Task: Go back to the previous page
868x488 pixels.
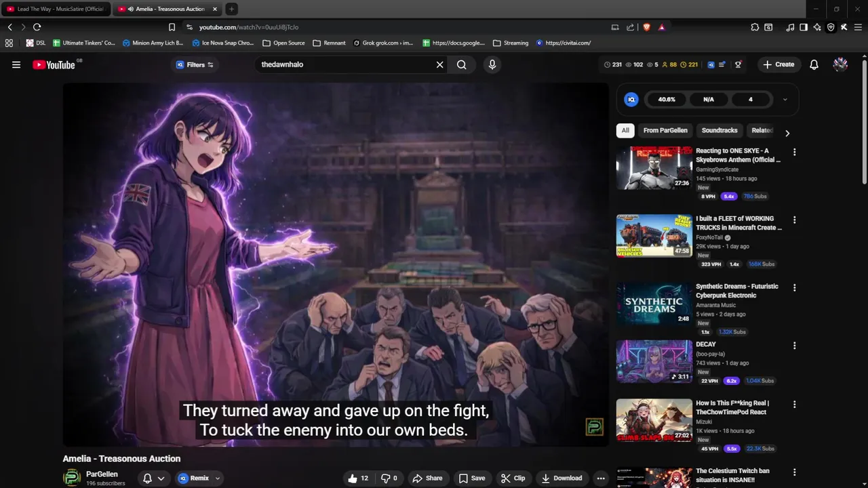Action: pos(9,27)
